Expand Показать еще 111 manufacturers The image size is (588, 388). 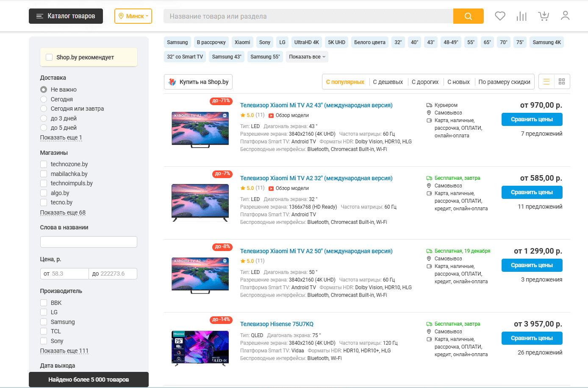pyautogui.click(x=64, y=351)
